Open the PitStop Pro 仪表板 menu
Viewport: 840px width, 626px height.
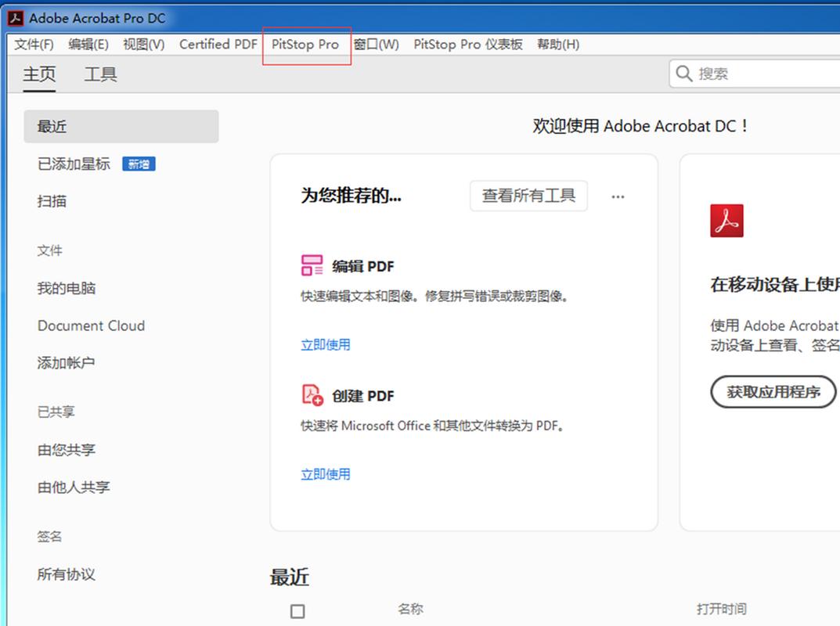coord(467,45)
